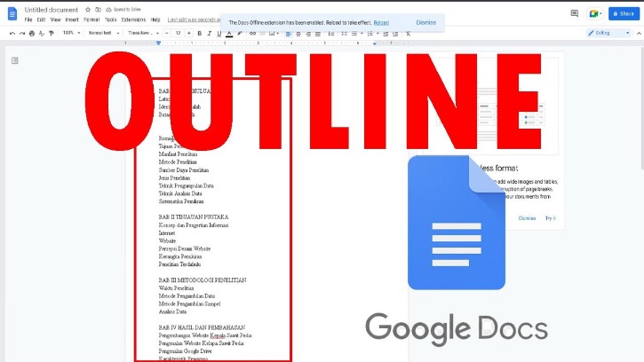
Task: Open the Extensions menu
Action: click(133, 20)
